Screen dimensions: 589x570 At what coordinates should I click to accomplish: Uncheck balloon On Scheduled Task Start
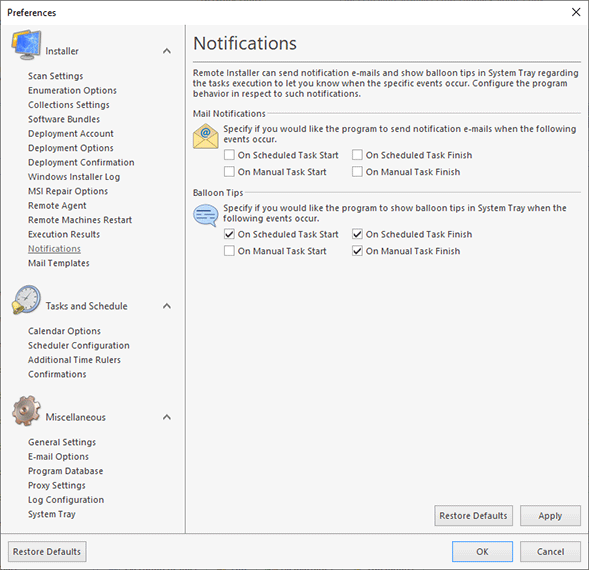pos(229,234)
